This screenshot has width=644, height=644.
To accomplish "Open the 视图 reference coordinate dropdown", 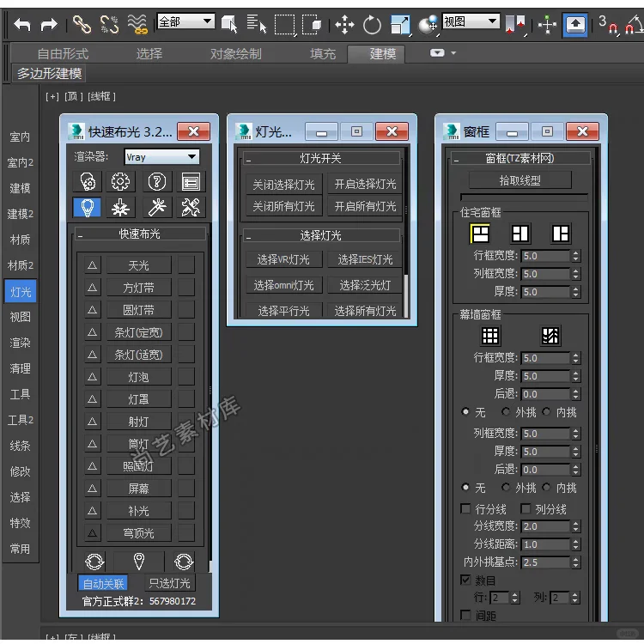I will tap(471, 21).
